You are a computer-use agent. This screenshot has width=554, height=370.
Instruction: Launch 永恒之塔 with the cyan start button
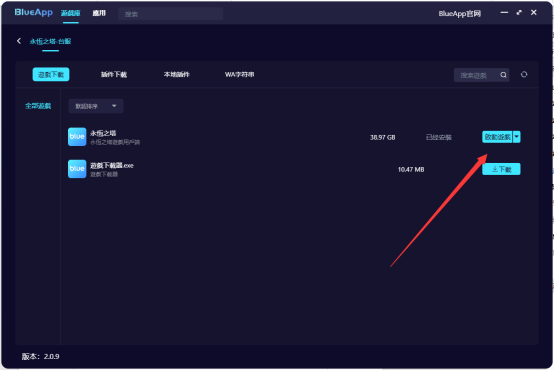[497, 137]
